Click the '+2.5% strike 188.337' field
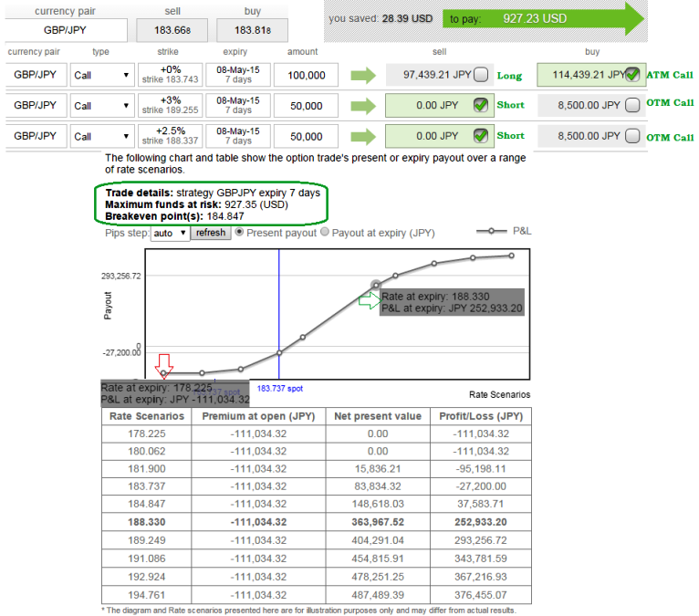Image resolution: width=699 pixels, height=616 pixels. [171, 136]
